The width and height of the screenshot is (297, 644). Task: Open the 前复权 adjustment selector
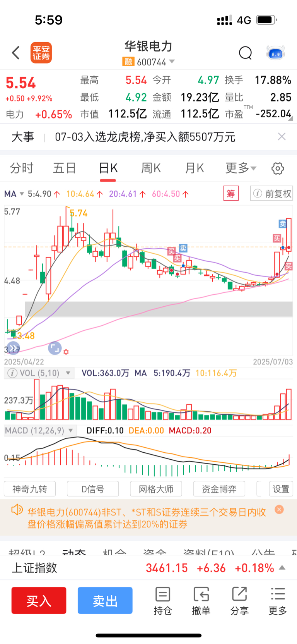(271, 193)
